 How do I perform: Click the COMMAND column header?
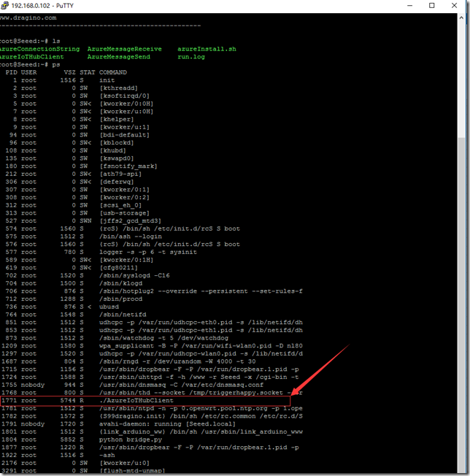tap(113, 72)
